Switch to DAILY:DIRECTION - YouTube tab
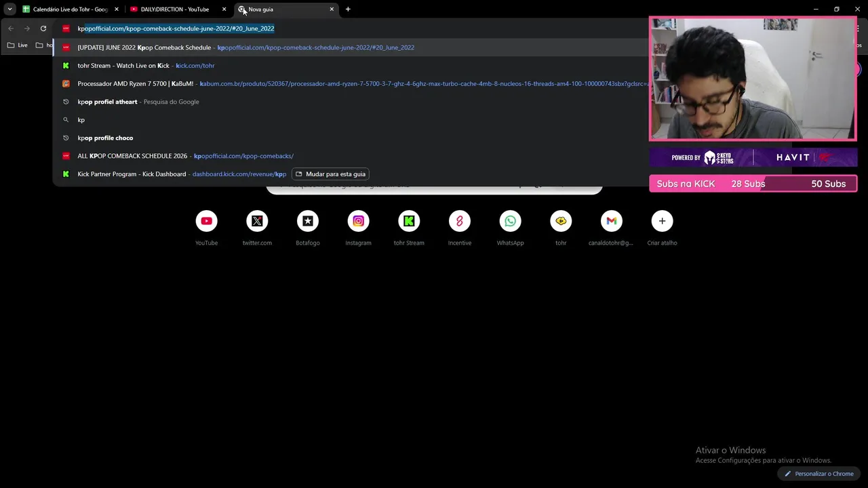The width and height of the screenshot is (868, 488). [x=178, y=9]
